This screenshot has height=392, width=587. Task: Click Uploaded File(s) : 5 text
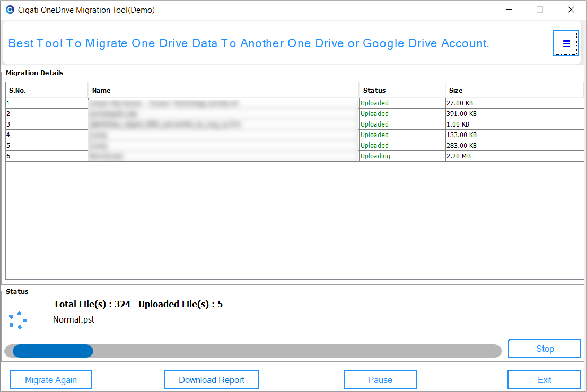(x=180, y=304)
